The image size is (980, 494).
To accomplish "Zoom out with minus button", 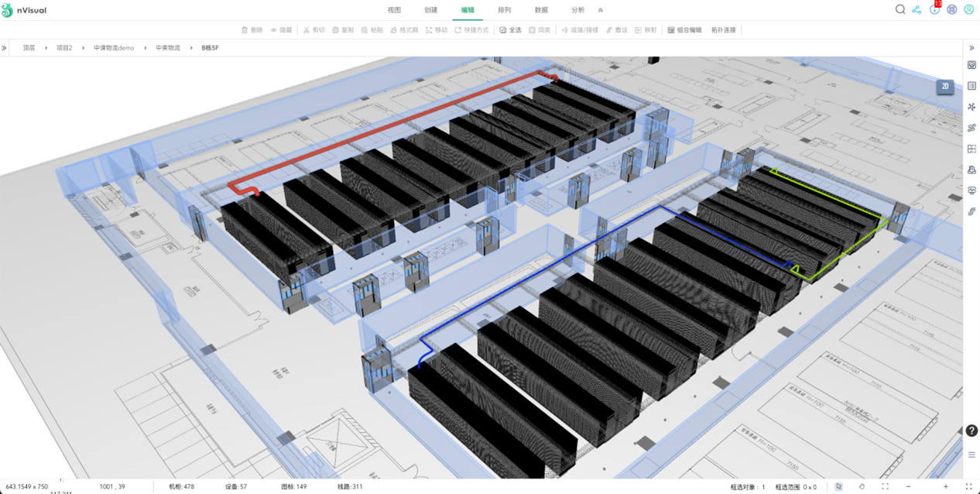I will coord(908,486).
